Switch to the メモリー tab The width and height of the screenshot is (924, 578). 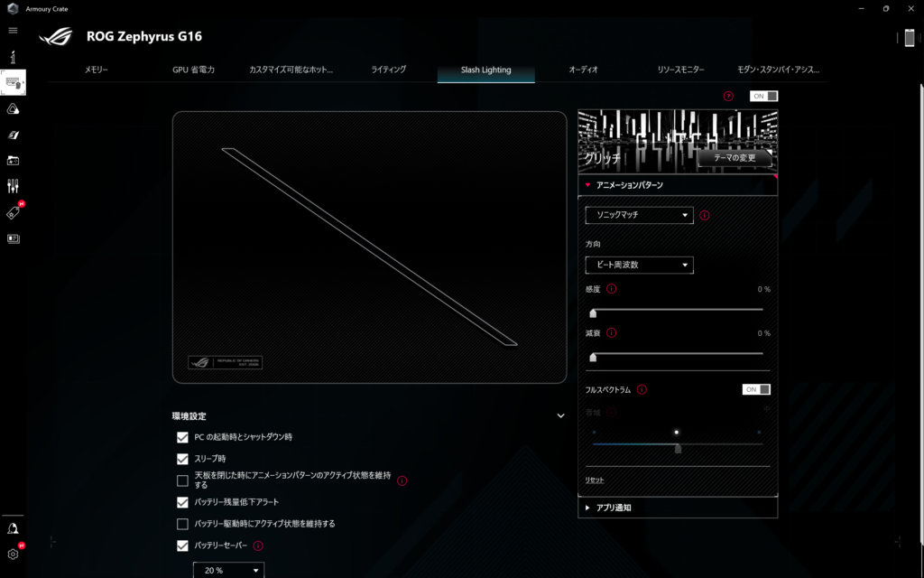pos(96,70)
